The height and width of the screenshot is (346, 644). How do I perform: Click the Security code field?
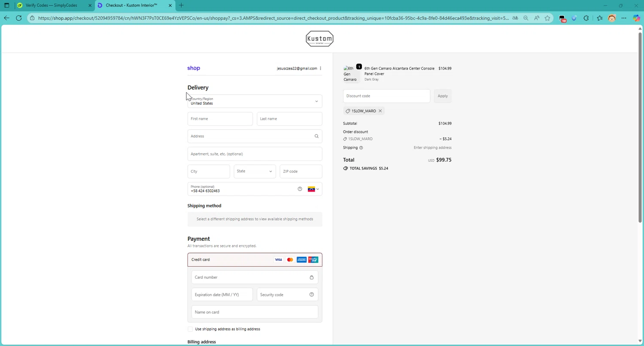point(287,295)
